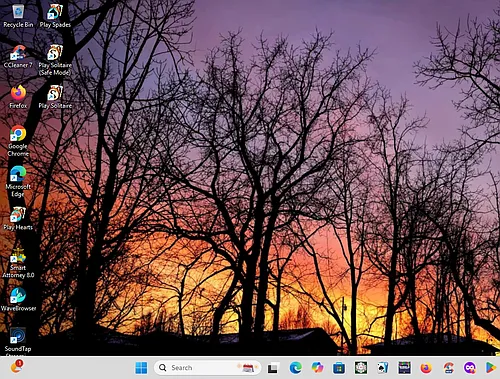This screenshot has width=500, height=379.
Task: Open Copilot from the taskbar
Action: coord(317,368)
